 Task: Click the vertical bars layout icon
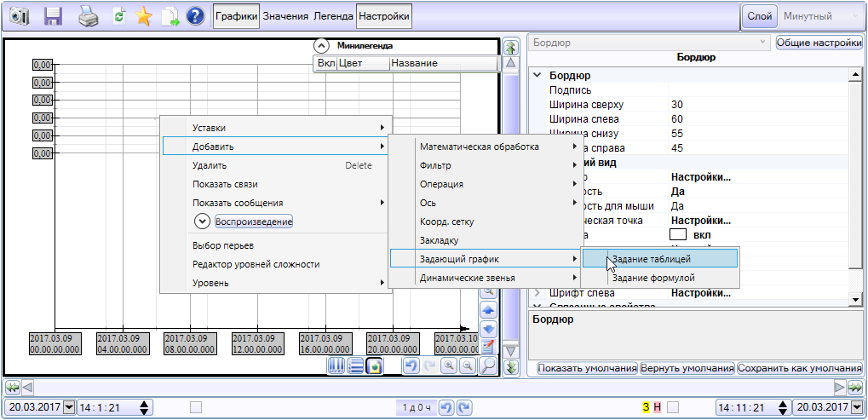(x=336, y=365)
